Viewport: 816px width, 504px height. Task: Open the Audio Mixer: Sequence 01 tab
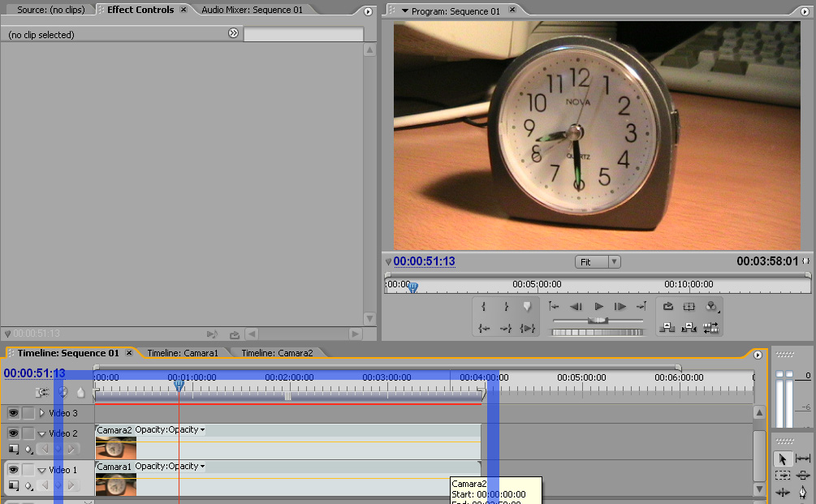pyautogui.click(x=252, y=10)
